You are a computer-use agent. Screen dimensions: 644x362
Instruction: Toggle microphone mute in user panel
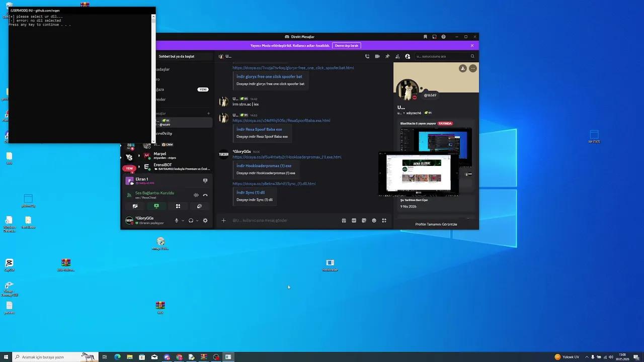click(176, 220)
